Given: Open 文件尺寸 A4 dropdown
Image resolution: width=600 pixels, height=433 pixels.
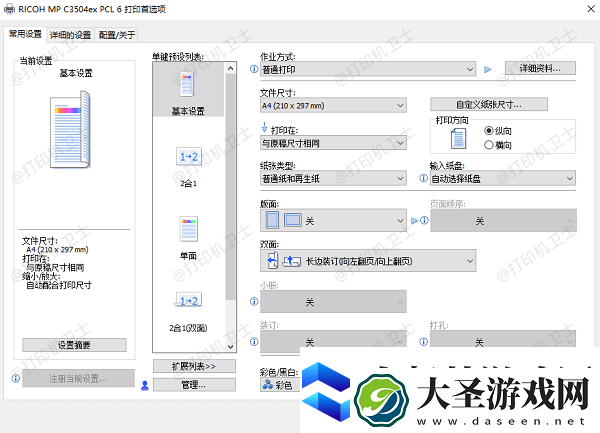Looking at the screenshot, I should (333, 105).
